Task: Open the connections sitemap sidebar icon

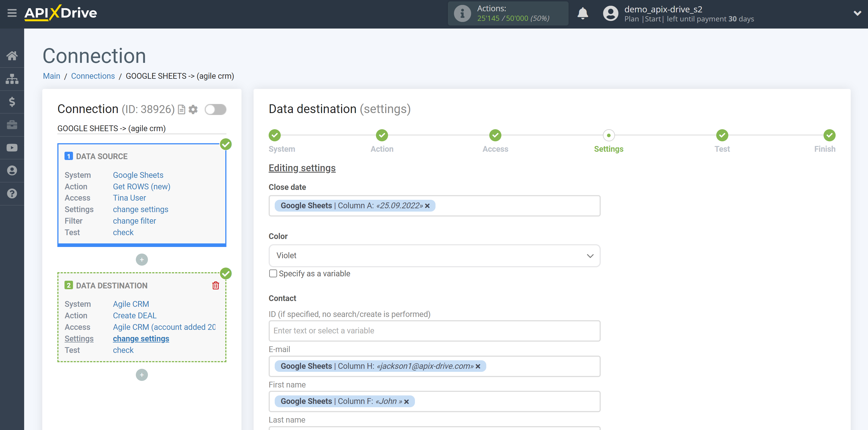Action: tap(12, 79)
